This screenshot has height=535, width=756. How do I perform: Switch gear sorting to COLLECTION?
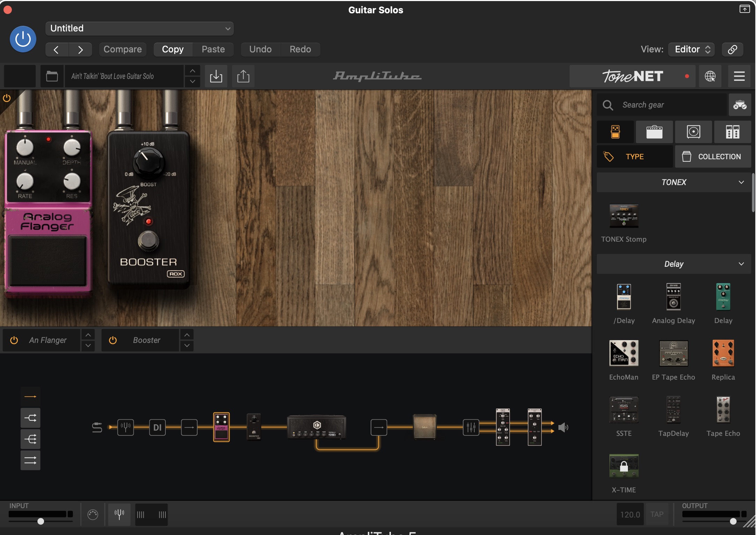(713, 156)
